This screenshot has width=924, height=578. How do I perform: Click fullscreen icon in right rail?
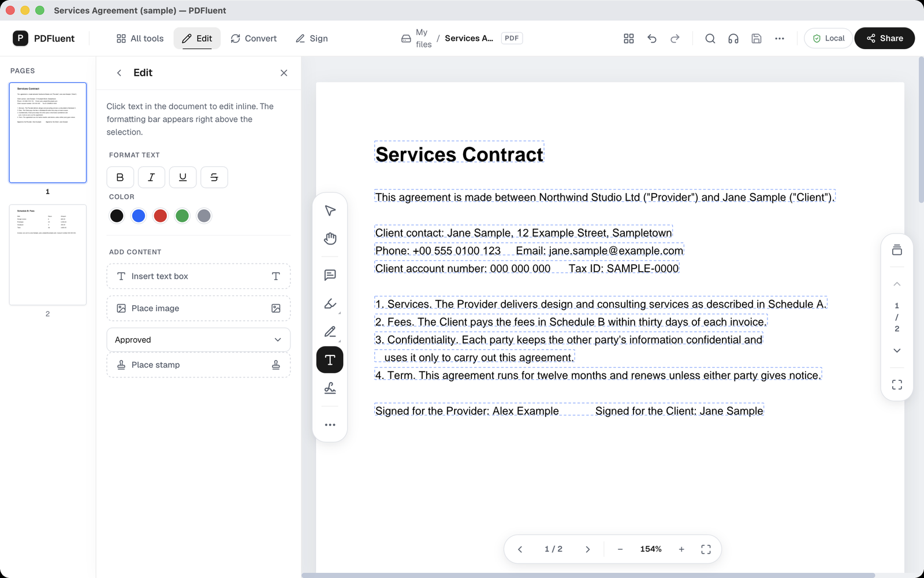pos(897,385)
